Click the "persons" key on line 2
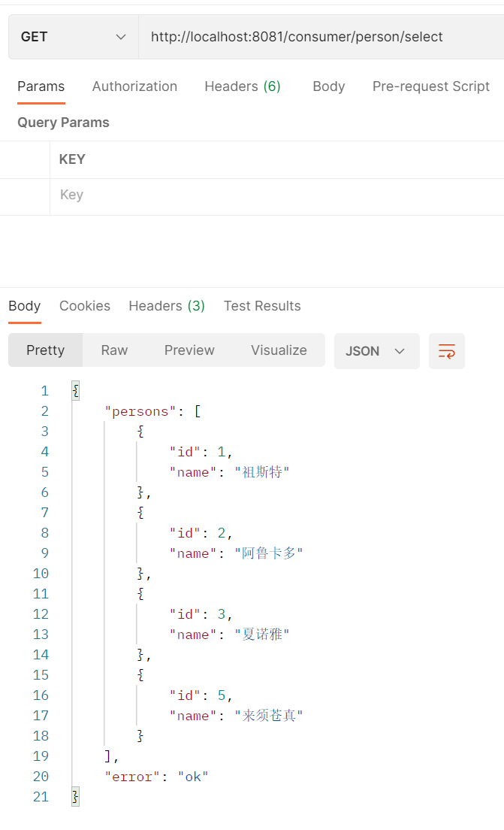Image resolution: width=504 pixels, height=830 pixels. coord(140,411)
